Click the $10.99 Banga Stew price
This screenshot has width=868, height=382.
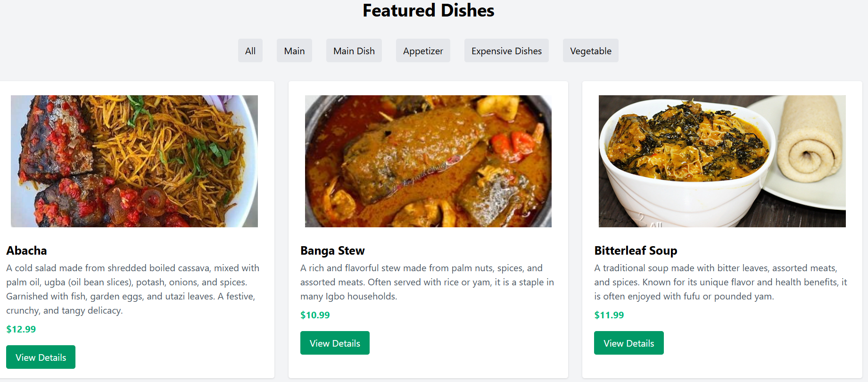(x=315, y=315)
